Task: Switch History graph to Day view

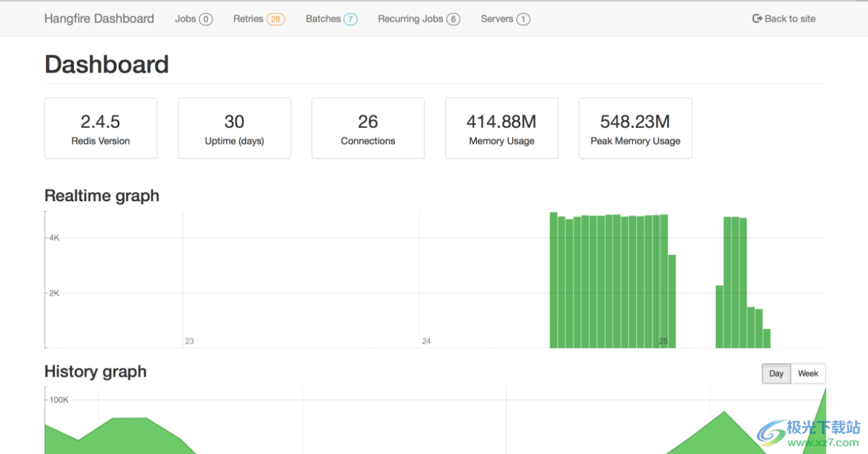Action: pyautogui.click(x=777, y=374)
